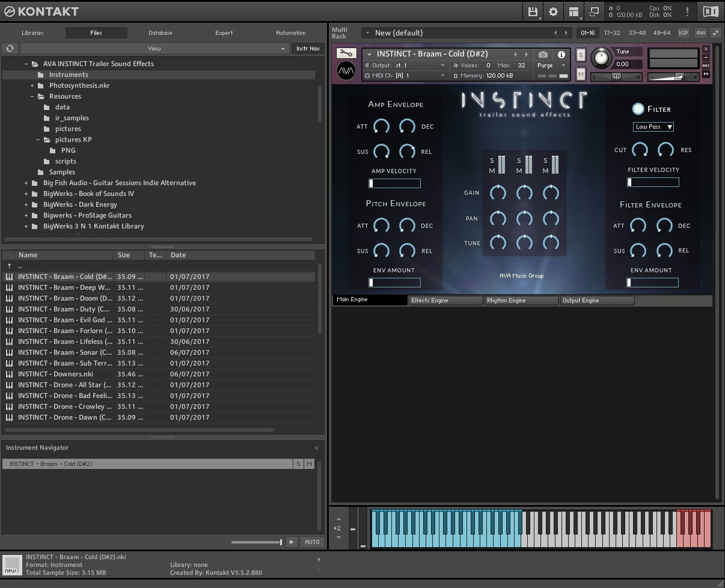Open the Output Engine tab
The height and width of the screenshot is (588, 725).
[x=597, y=301]
